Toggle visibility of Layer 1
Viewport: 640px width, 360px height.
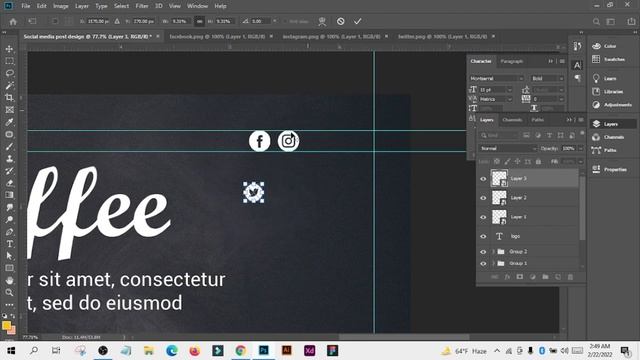(x=483, y=217)
